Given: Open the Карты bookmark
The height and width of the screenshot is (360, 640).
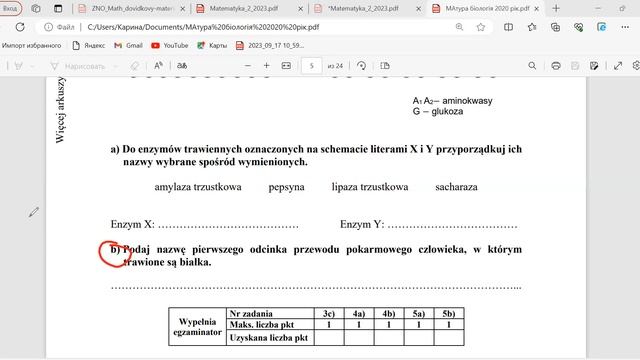Looking at the screenshot, I should coord(212,46).
